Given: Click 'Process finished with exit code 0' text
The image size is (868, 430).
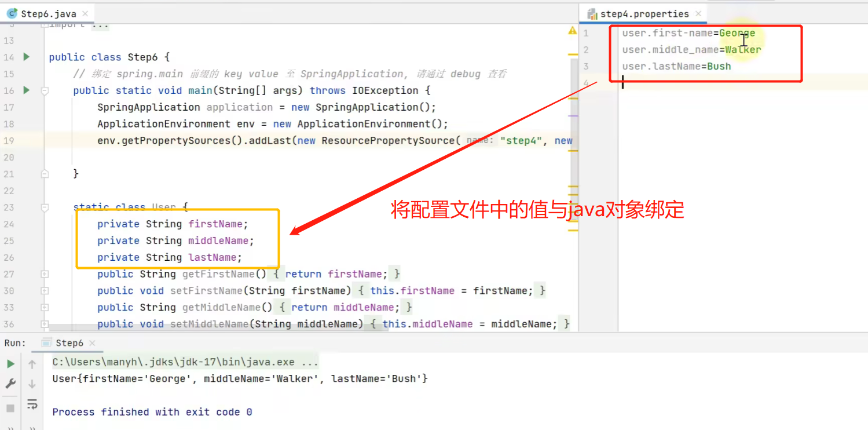Looking at the screenshot, I should coord(152,412).
